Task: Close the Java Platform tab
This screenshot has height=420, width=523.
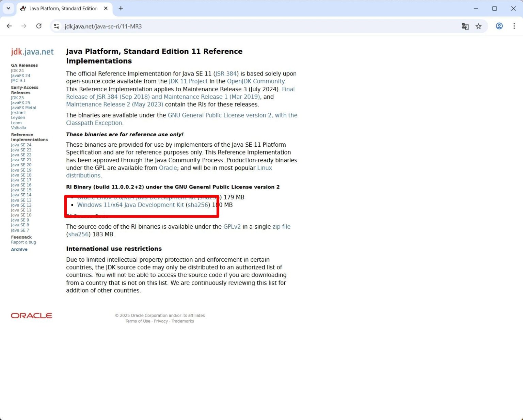Action: (106, 9)
